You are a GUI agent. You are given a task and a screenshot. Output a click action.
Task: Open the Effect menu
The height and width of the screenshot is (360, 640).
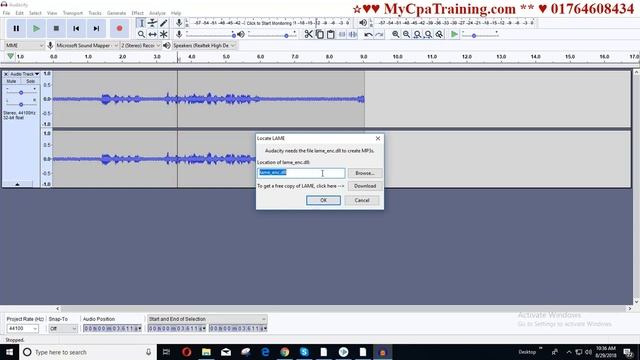click(x=138, y=13)
